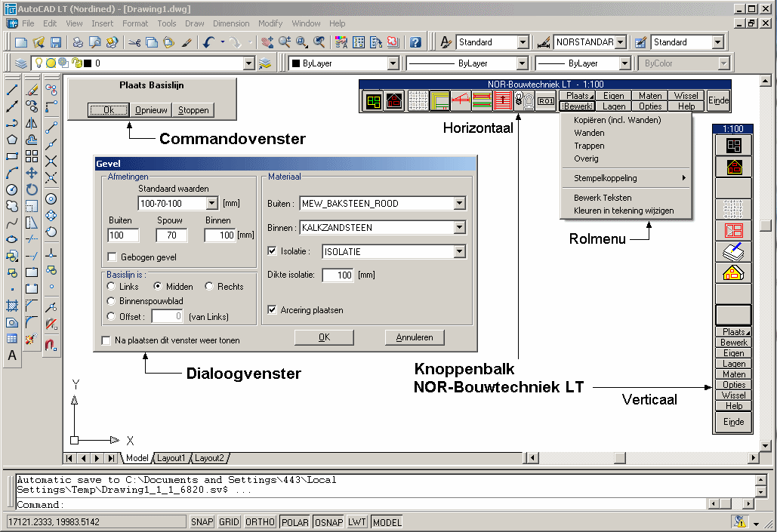Image resolution: width=777 pixels, height=532 pixels.
Task: Select the Rectangle draw tool
Action: click(x=12, y=156)
